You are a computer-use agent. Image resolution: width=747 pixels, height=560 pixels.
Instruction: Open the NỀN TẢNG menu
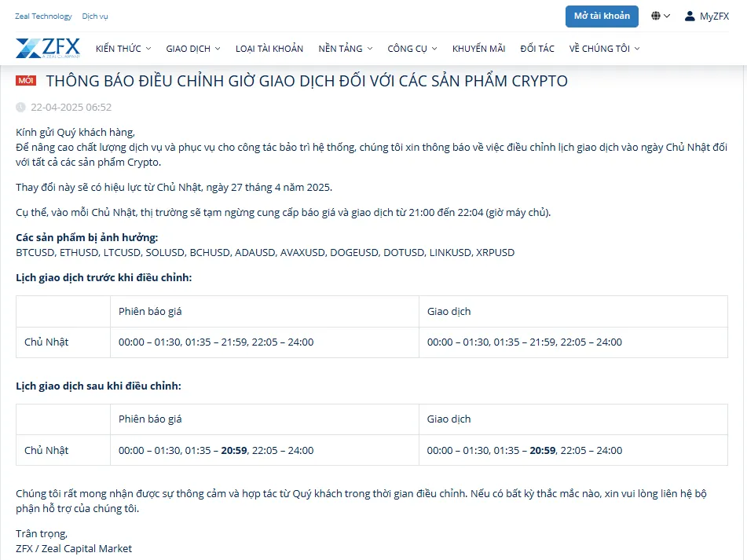pyautogui.click(x=346, y=49)
